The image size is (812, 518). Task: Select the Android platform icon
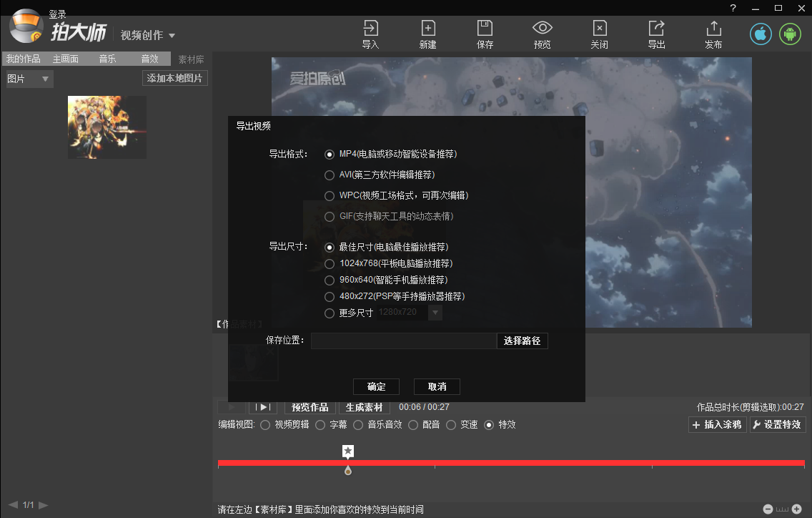click(789, 34)
